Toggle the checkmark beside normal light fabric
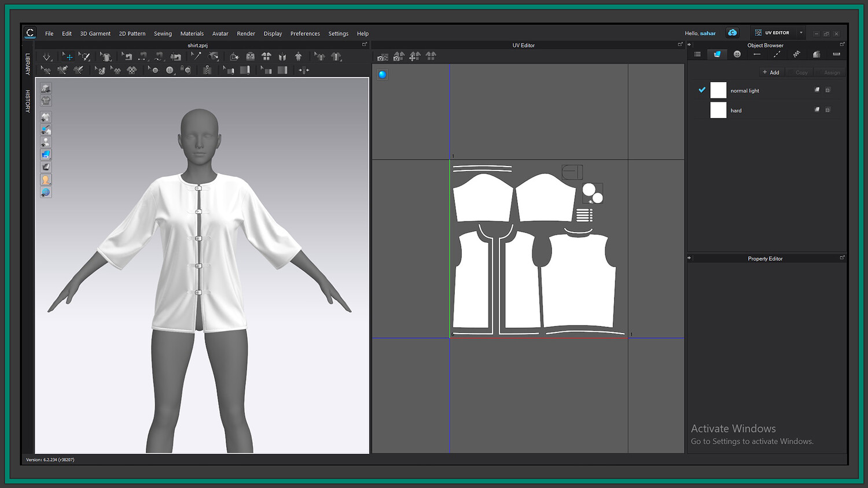This screenshot has width=868, height=488. tap(702, 90)
